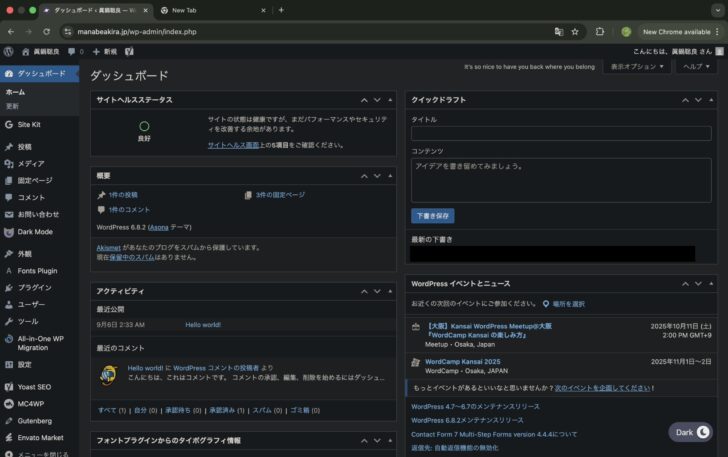Bookmark this page with the star icon
Screen dimensions: 728x457
[x=576, y=31]
